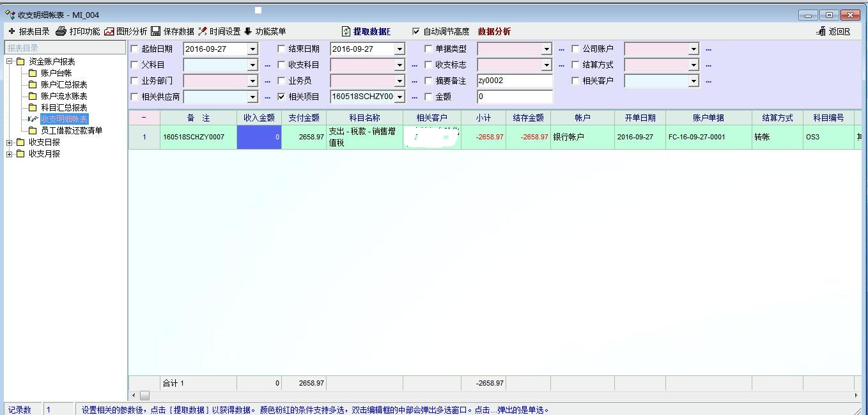Image resolution: width=868 pixels, height=415 pixels.
Task: Click the 保存数据 floppy disk icon
Action: click(x=156, y=31)
